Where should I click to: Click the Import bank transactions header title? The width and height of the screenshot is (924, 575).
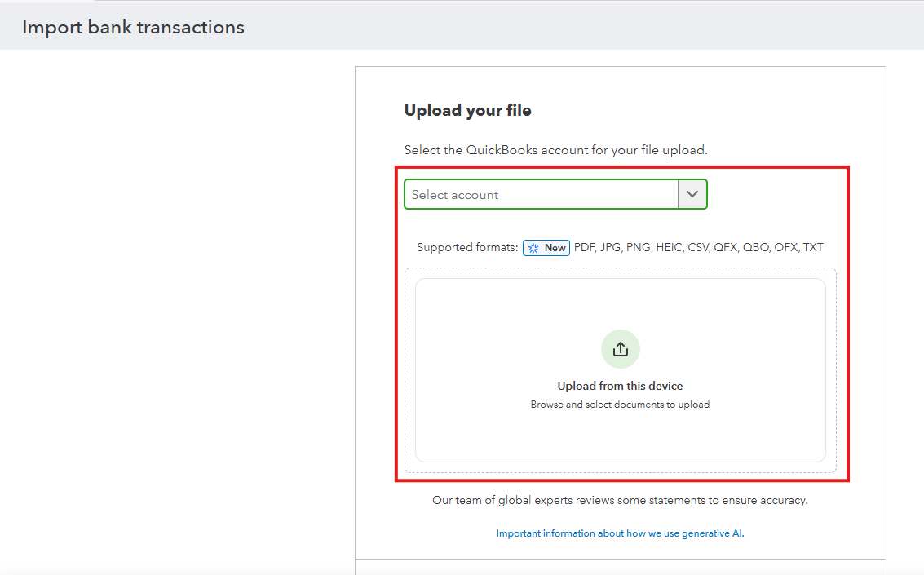133,27
